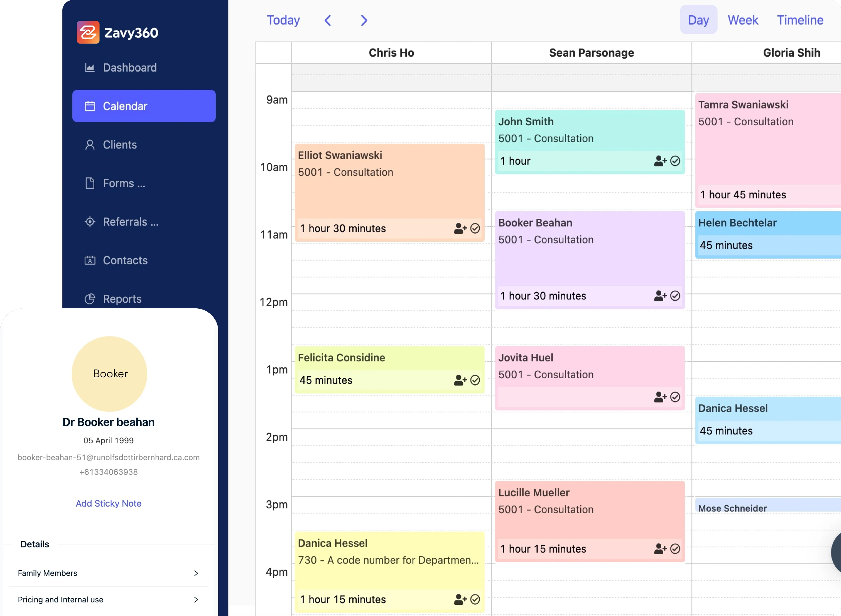Switch to Timeline view

click(800, 20)
